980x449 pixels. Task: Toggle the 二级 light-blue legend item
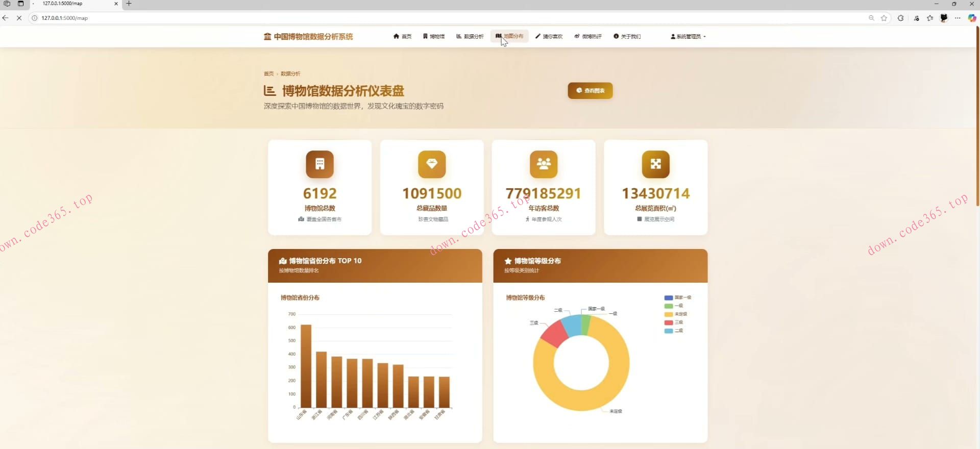coord(674,331)
